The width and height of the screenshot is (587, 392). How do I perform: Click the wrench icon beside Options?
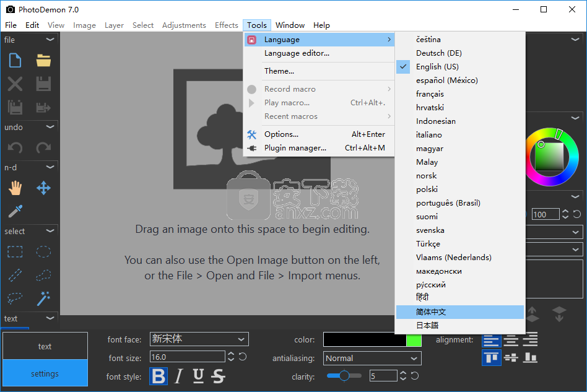tap(251, 134)
